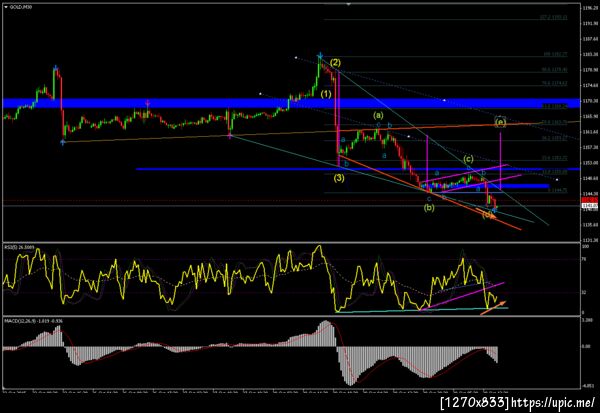Click the orange arrow in the RSI window
The image size is (600, 413).
[493, 308]
